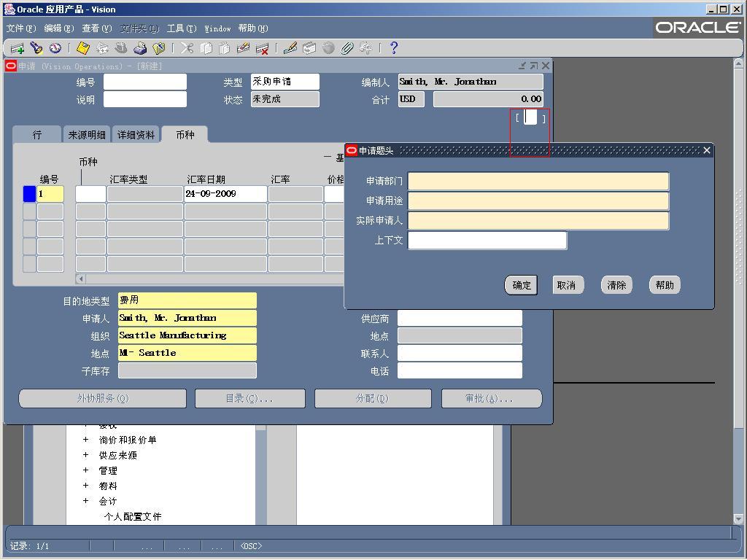Click the 审批(A)... button
The image size is (747, 560).
coord(491,399)
